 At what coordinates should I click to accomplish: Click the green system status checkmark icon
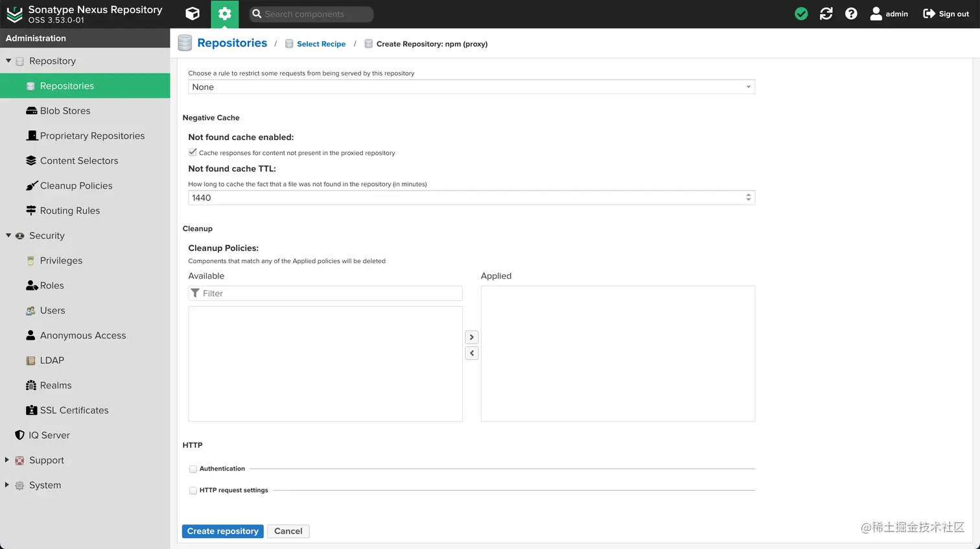(x=801, y=14)
